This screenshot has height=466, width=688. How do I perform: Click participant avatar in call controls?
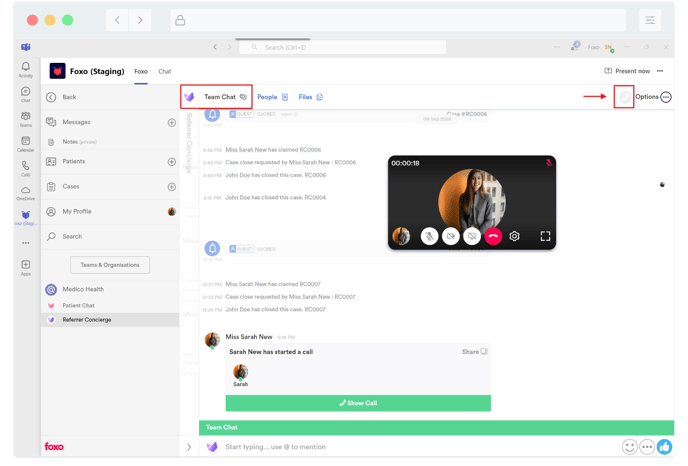click(401, 236)
